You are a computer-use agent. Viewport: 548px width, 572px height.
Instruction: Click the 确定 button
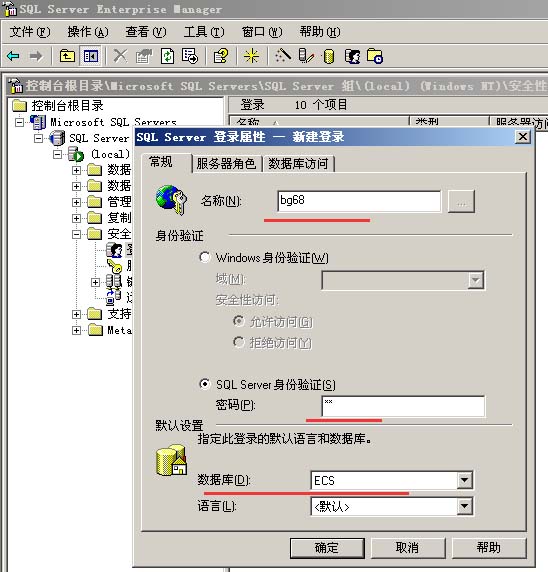[327, 548]
